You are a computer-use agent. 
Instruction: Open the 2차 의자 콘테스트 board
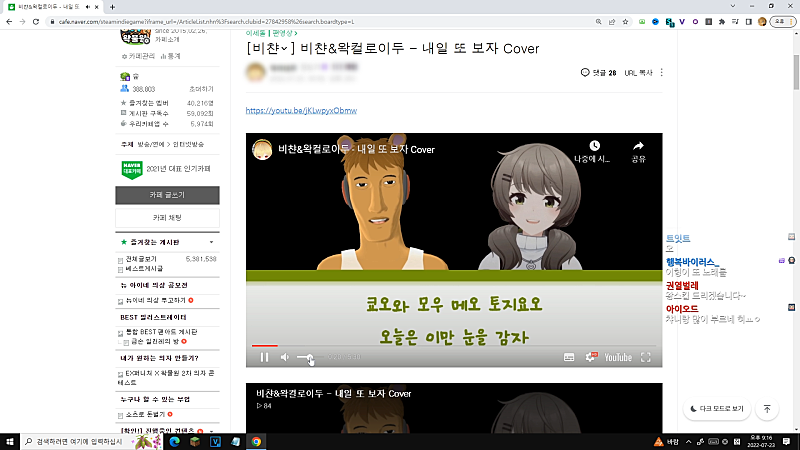[166, 378]
